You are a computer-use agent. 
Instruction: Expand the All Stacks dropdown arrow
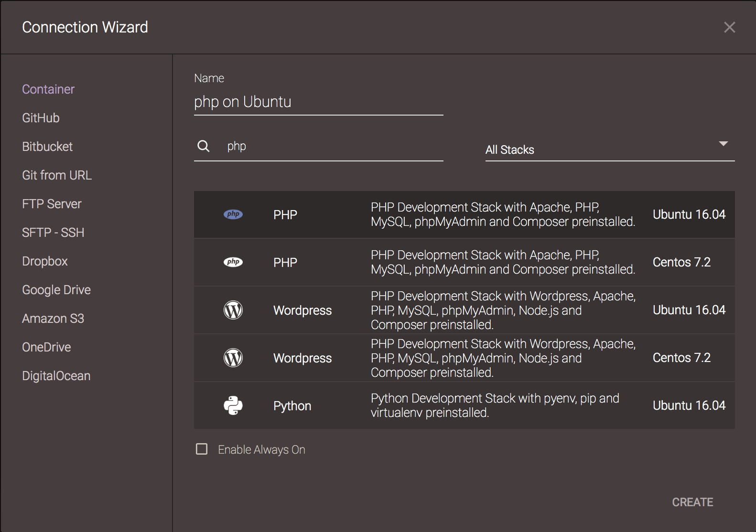point(724,144)
